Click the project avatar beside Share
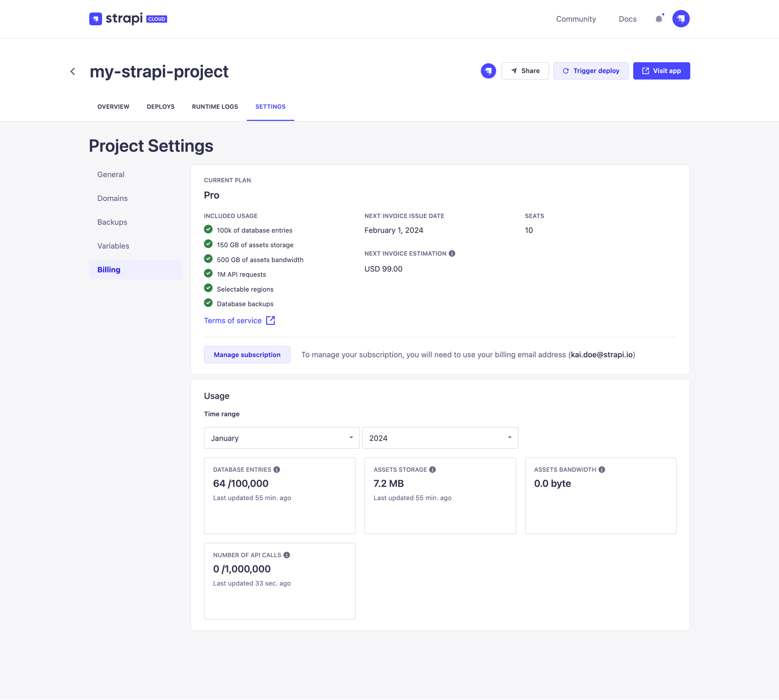Screen dimensions: 779x700 488,71
